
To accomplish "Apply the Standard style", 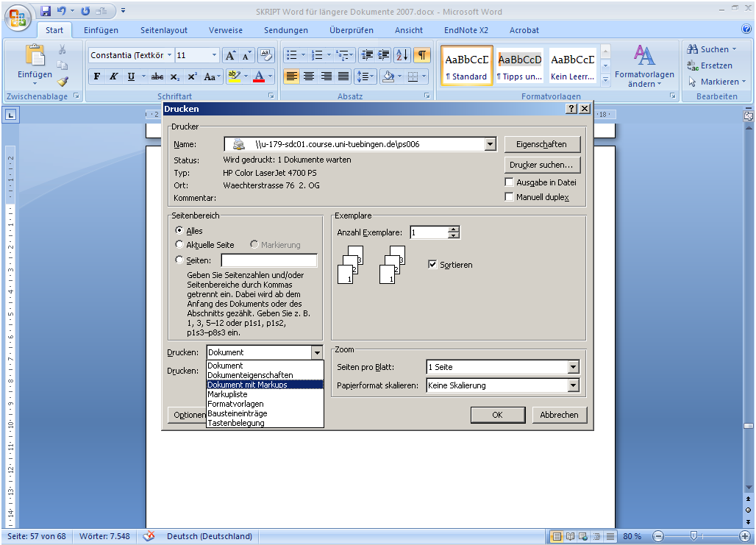I will 466,65.
